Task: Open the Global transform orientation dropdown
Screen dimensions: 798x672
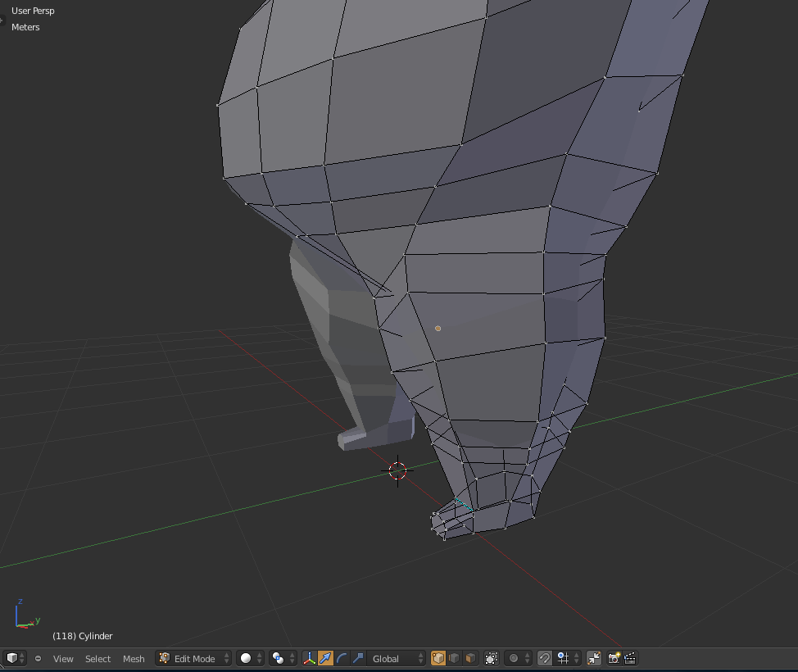Action: pos(396,658)
